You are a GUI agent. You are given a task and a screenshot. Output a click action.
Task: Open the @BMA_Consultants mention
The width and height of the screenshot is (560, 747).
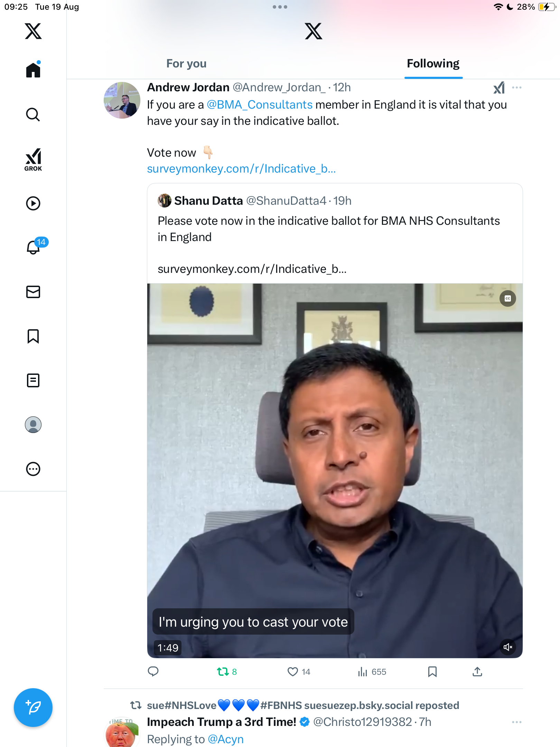point(260,104)
